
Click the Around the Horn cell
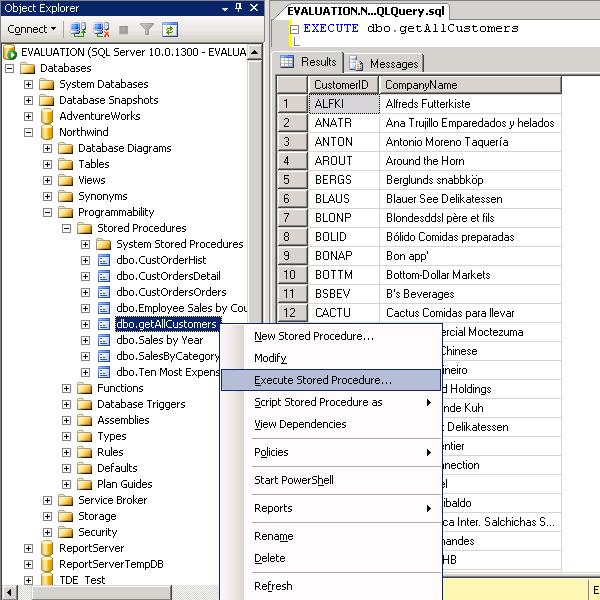coord(470,161)
